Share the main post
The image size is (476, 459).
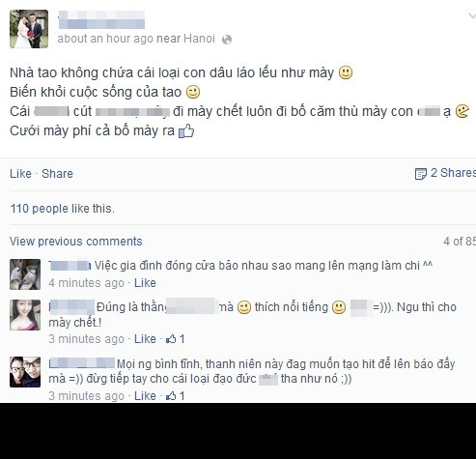57,174
